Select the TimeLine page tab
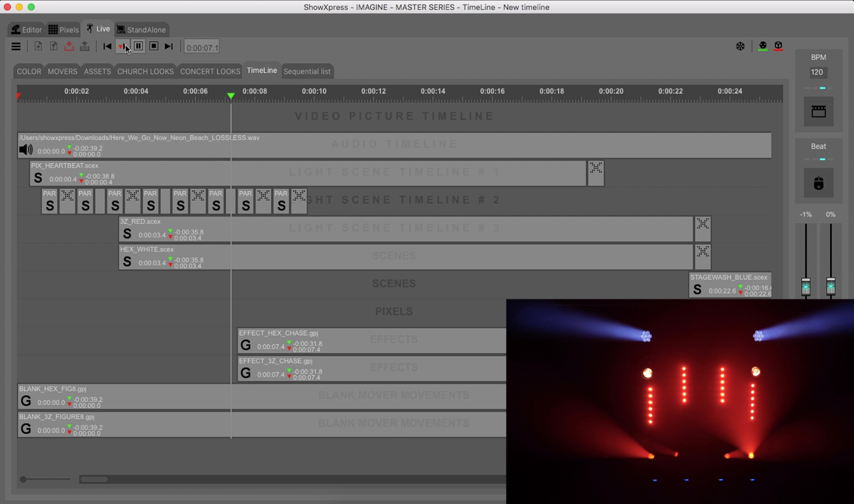The image size is (854, 504). 262,70
